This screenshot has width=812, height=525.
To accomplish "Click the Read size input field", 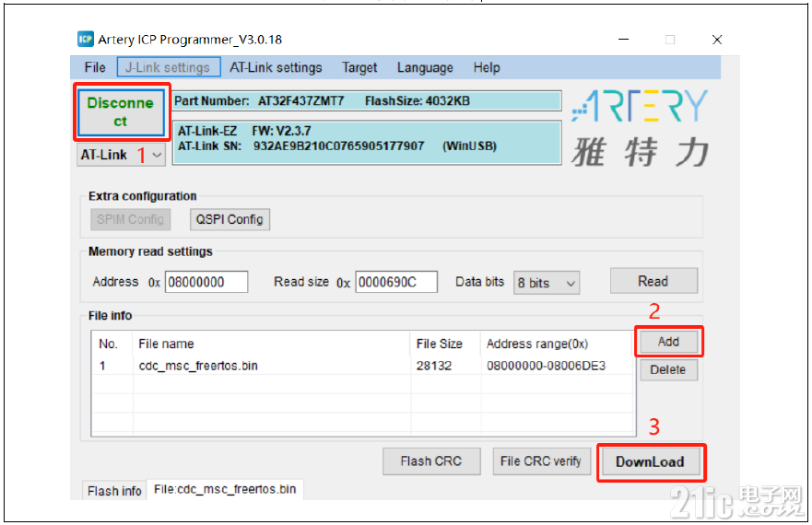I will 396,282.
